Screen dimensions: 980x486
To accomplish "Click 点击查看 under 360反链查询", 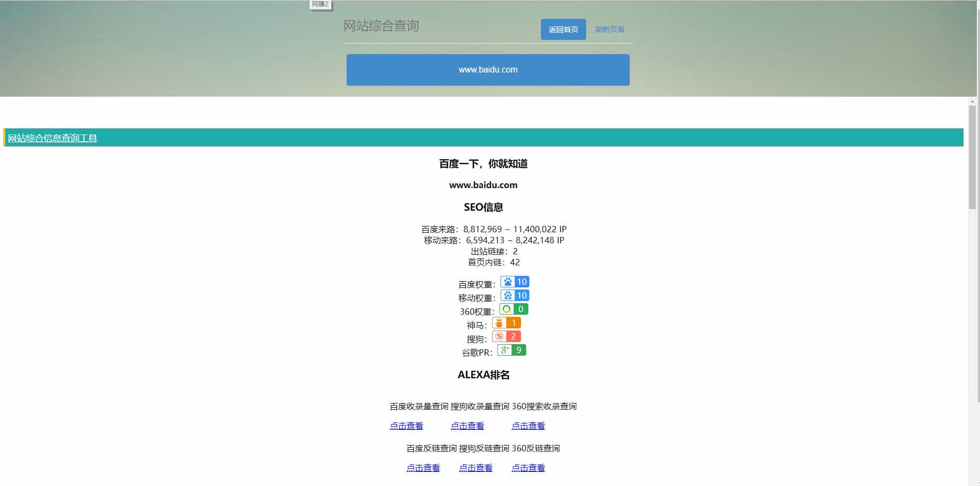I will pos(528,468).
